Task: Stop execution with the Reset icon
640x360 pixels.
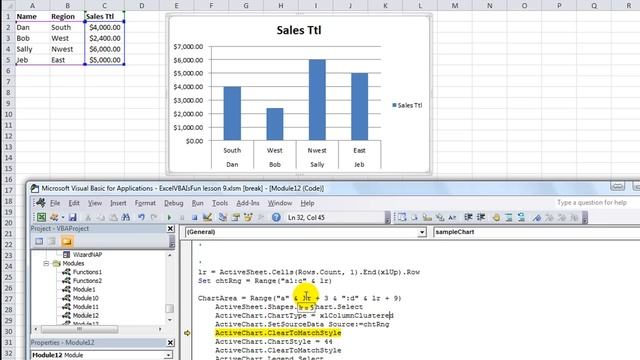Action: [x=195, y=218]
